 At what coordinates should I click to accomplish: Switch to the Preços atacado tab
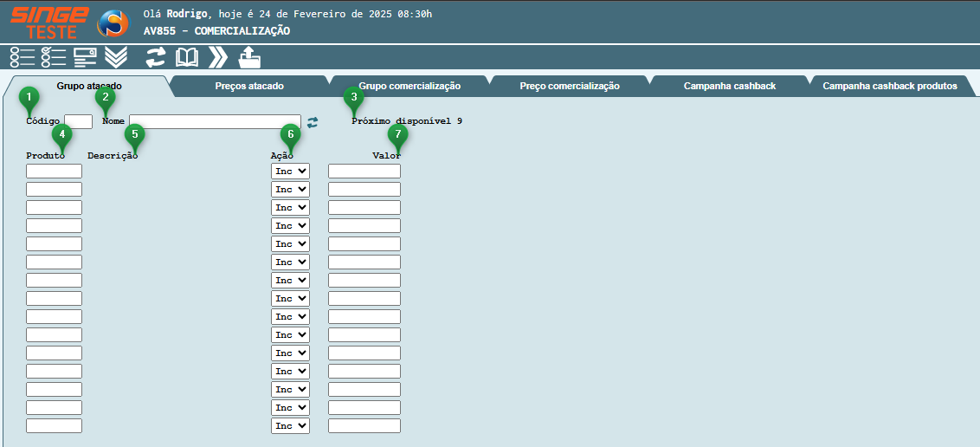pyautogui.click(x=249, y=87)
